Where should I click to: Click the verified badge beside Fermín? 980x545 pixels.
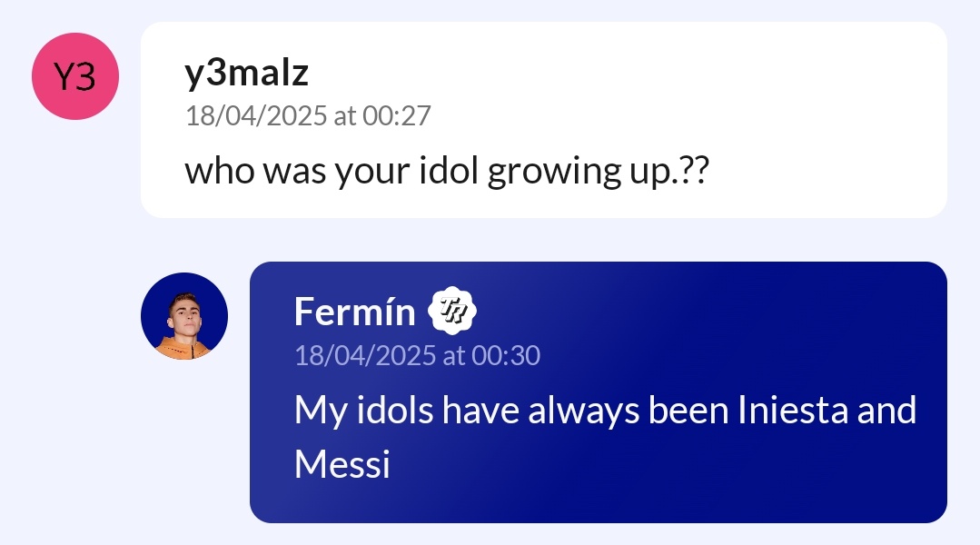[451, 312]
